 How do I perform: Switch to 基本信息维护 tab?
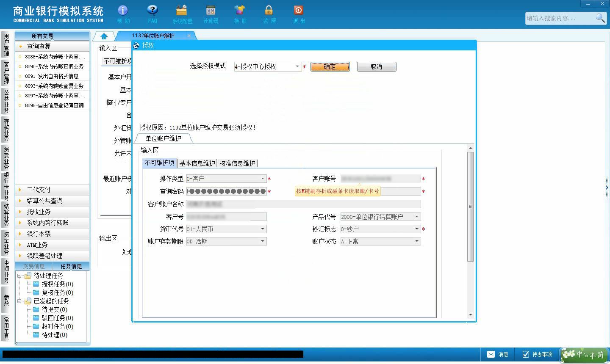point(197,163)
